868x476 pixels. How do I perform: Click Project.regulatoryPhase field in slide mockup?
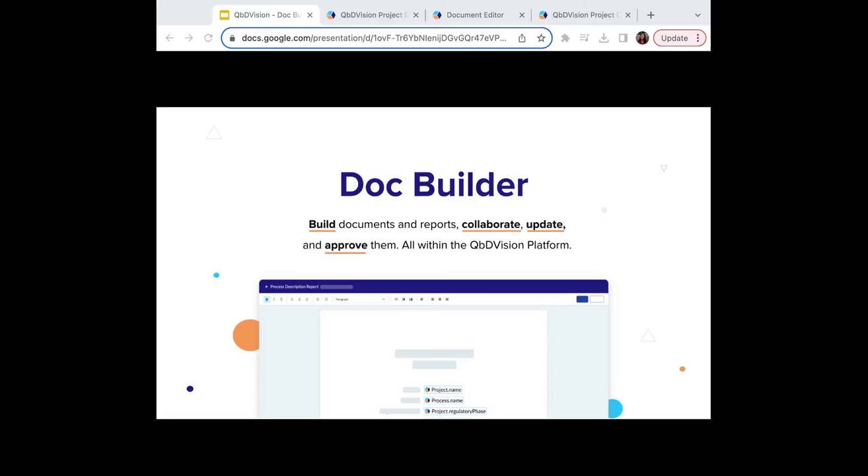point(455,411)
